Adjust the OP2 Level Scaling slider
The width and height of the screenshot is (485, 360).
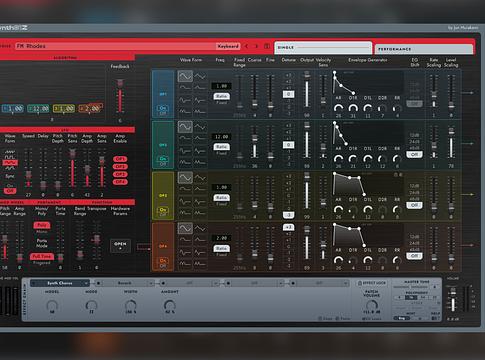coord(451,144)
